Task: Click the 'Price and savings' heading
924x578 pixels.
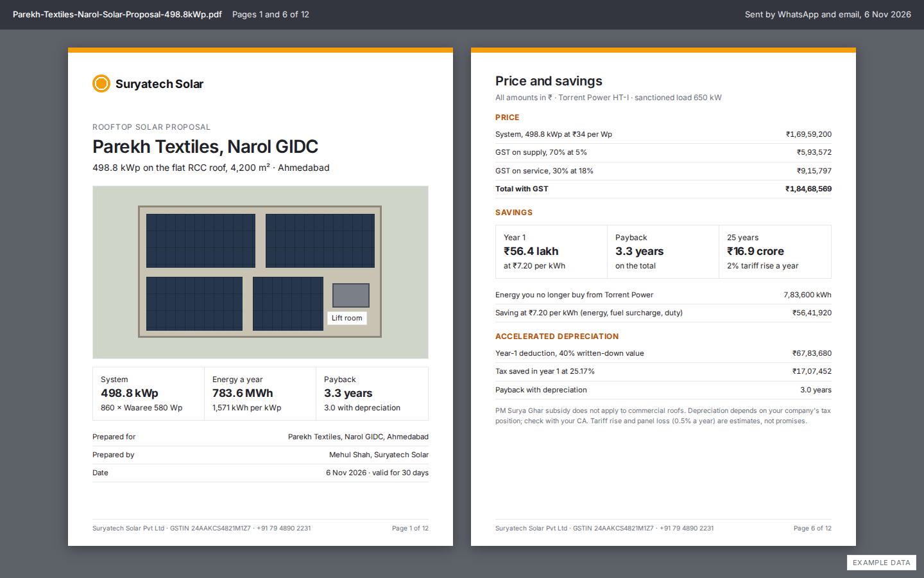Action: pos(549,81)
